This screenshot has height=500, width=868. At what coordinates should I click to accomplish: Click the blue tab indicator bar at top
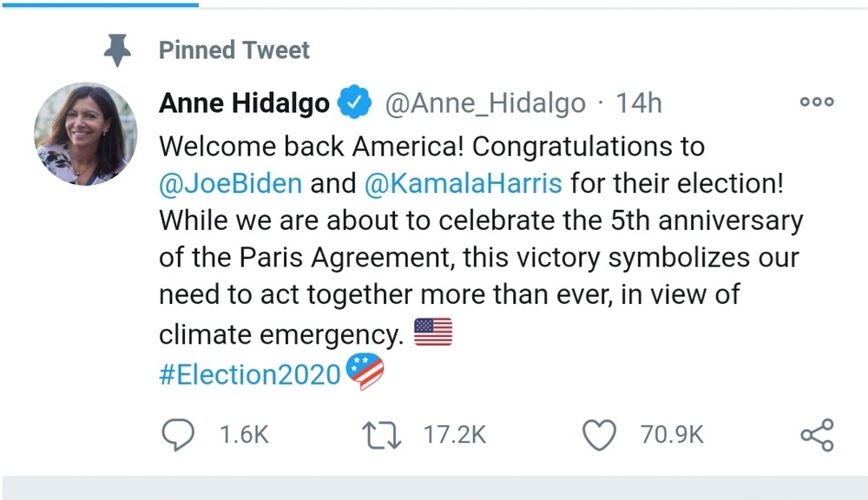[x=99, y=3]
